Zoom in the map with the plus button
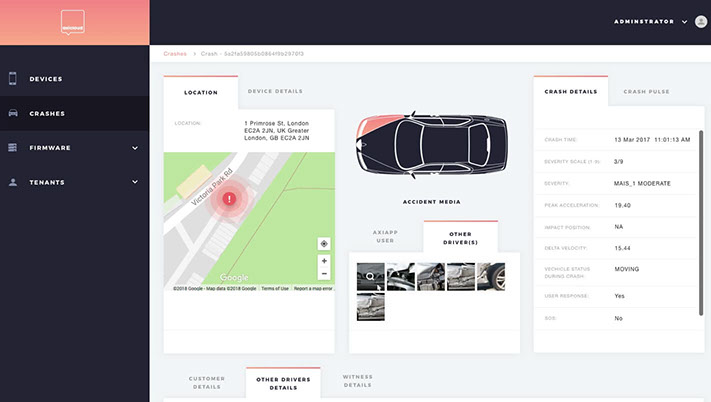 coord(324,260)
